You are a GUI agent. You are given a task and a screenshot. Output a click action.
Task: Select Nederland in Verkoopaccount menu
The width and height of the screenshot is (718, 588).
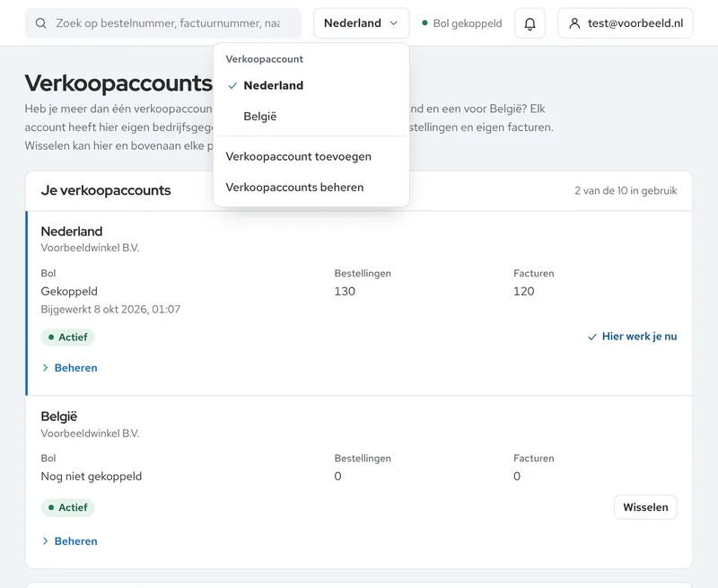tap(311, 85)
